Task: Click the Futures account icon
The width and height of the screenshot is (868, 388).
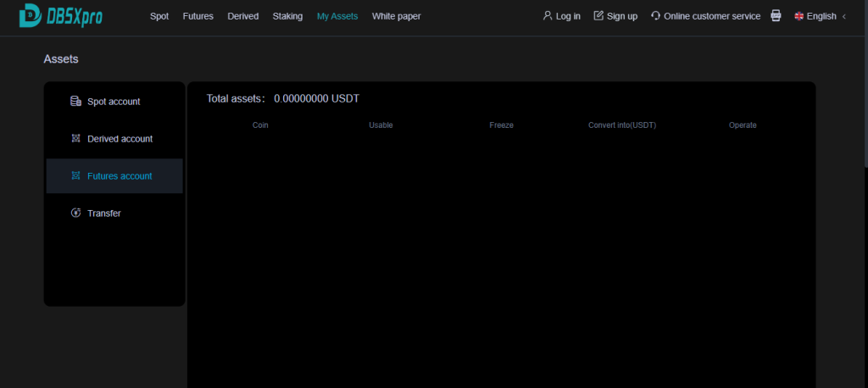Action: click(x=75, y=175)
